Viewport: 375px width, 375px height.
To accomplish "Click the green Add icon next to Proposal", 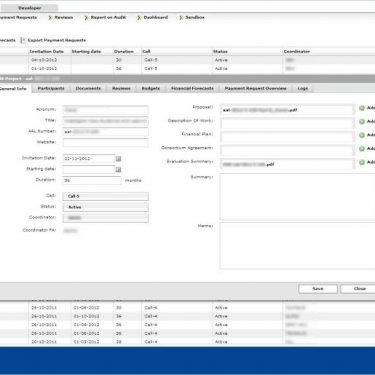I will coord(362,108).
